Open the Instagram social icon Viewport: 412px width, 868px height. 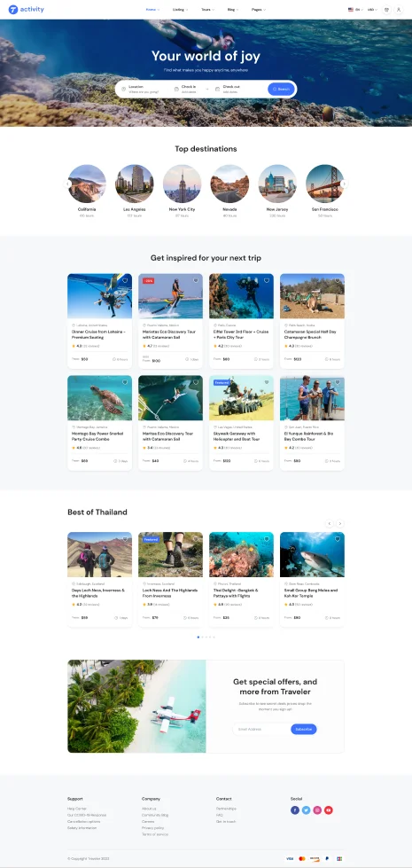point(317,809)
